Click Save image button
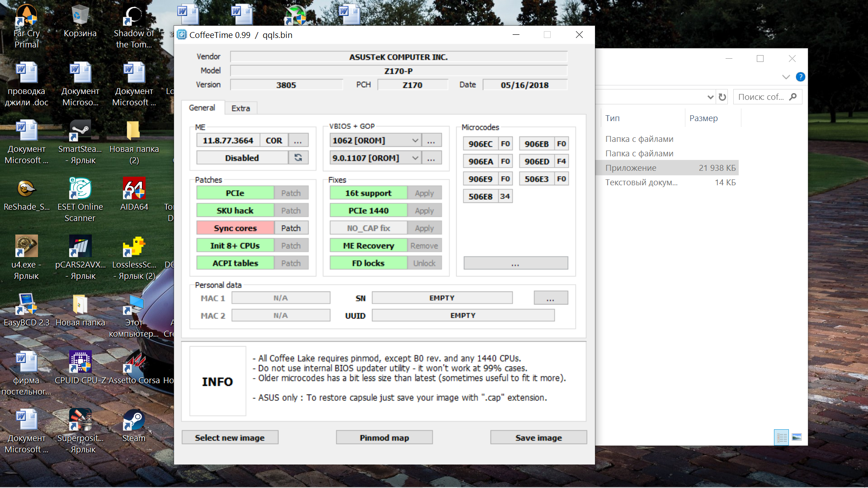The width and height of the screenshot is (868, 488). point(538,437)
